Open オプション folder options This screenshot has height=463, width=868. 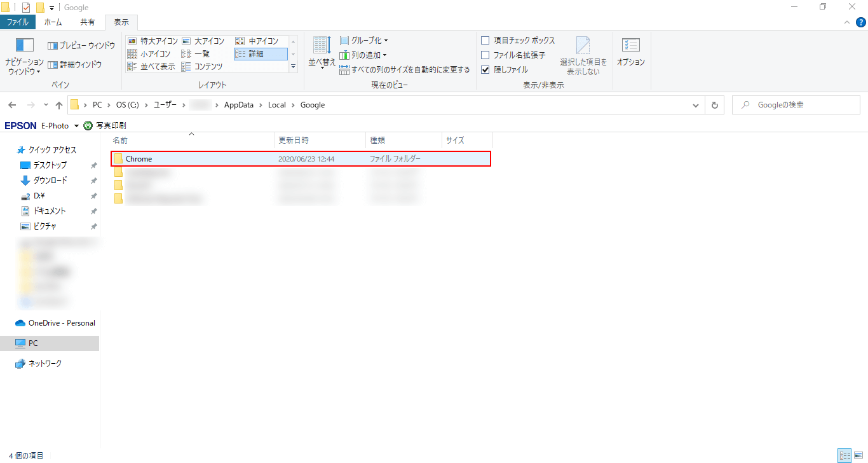[631, 52]
